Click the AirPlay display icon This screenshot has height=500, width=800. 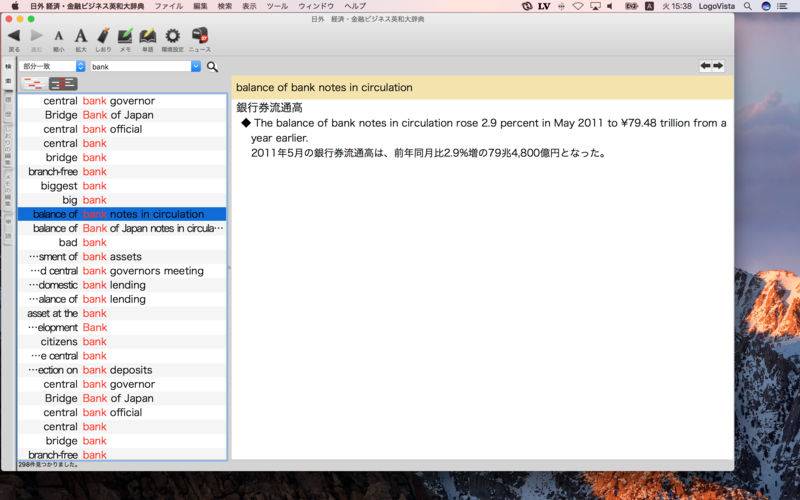coord(595,6)
